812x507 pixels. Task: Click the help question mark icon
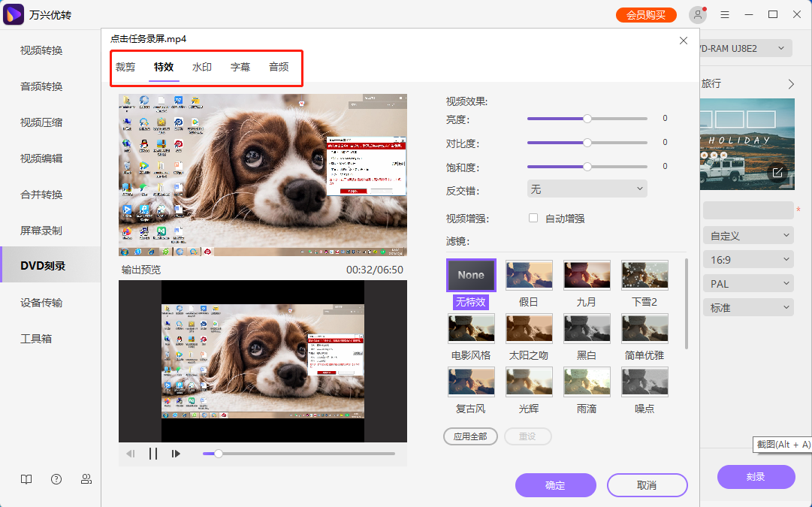tap(56, 479)
